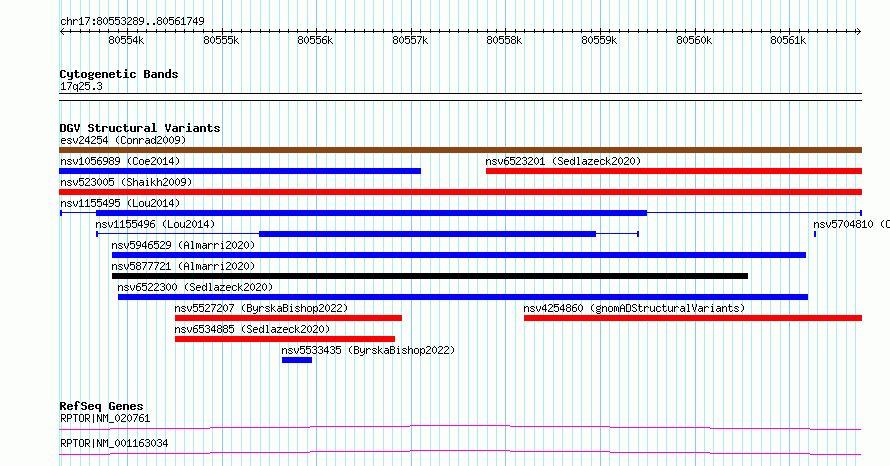Click the RPTOR|NM_020761 magenta gene line
The height and width of the screenshot is (466, 890).
460,427
